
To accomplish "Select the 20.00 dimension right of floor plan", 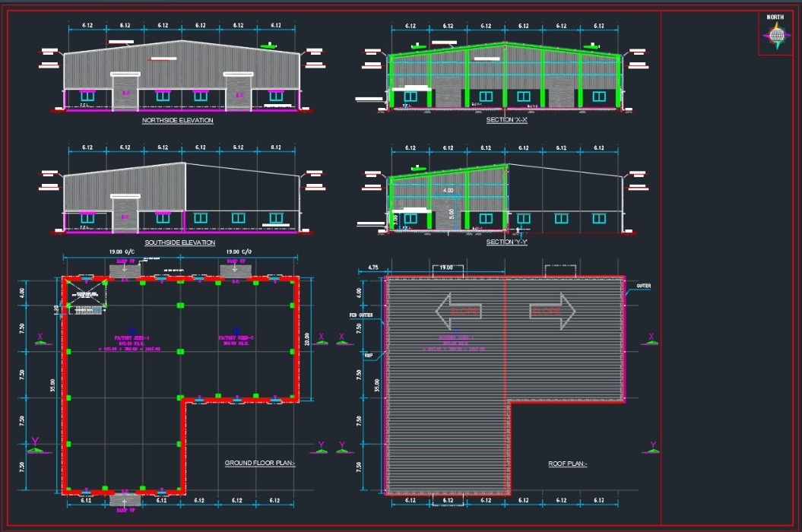I will coord(307,338).
